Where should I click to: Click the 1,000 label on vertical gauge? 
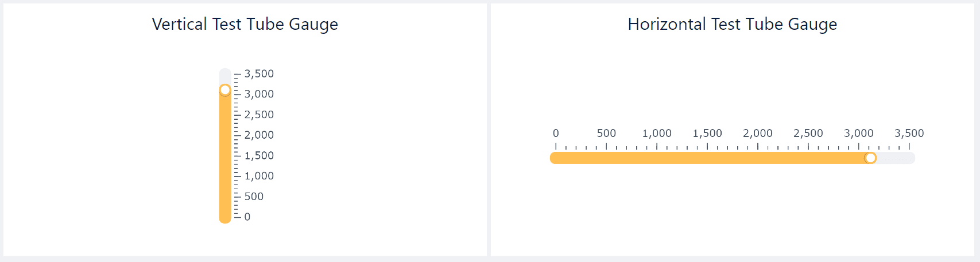(x=259, y=176)
